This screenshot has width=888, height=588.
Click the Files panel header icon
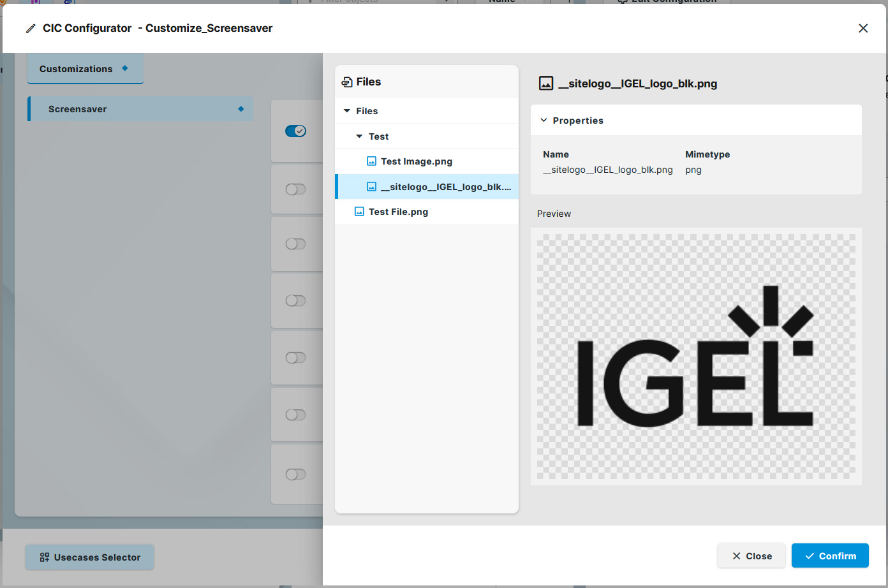(347, 82)
